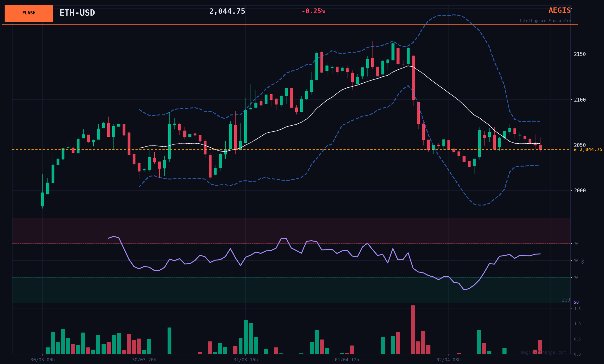Image resolution: width=604 pixels, height=364 pixels.
Task: Click the orange current price marker arrow
Action: pos(575,150)
